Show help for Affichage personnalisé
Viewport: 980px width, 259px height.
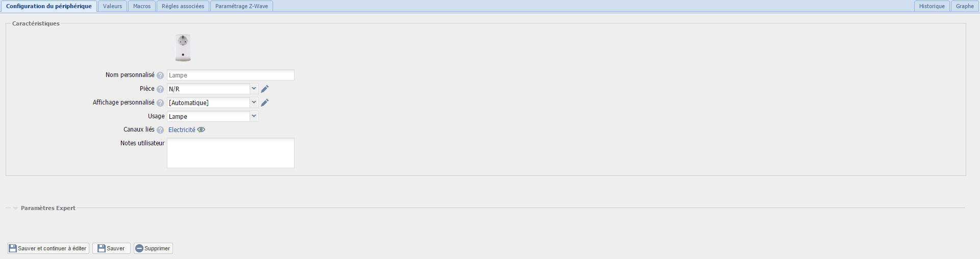tap(160, 103)
